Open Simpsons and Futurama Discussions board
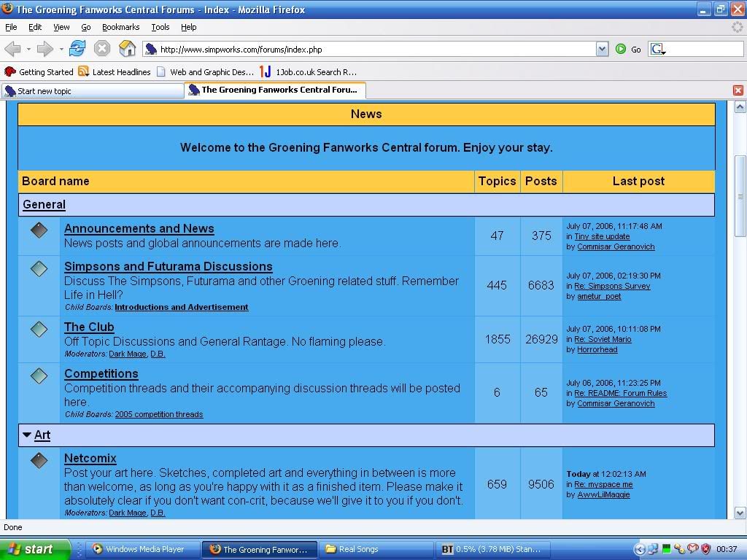This screenshot has height=560, width=747. pos(168,267)
